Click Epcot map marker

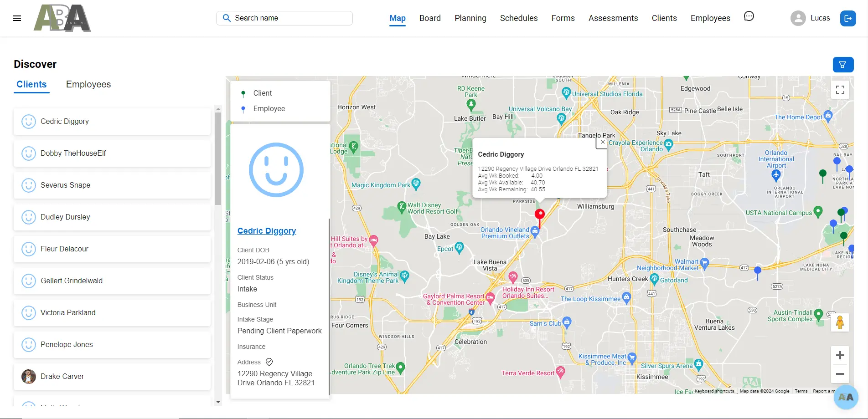(459, 248)
